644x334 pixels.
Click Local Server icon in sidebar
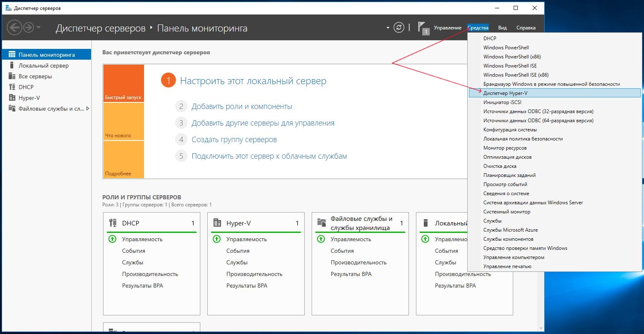click(12, 65)
